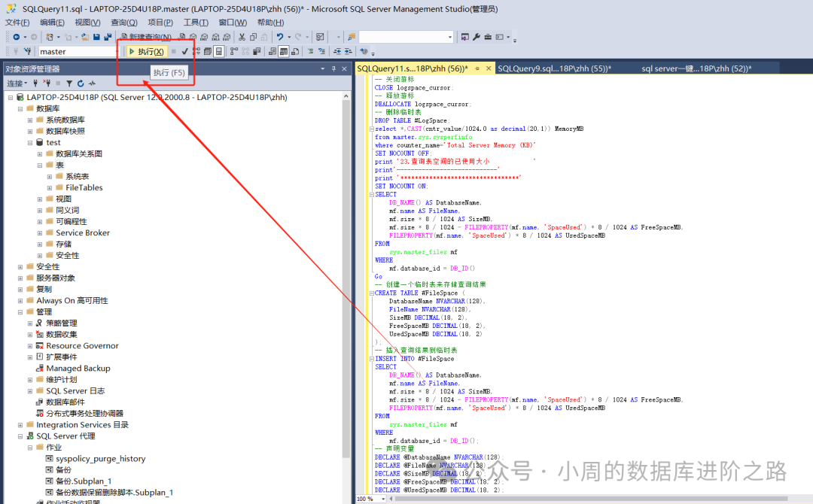Expand the Service Broker node

40,232
